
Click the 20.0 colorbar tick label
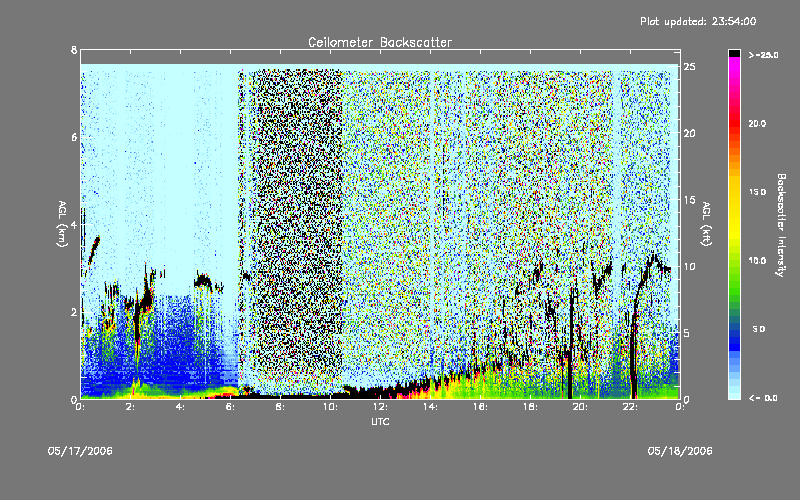(x=757, y=123)
